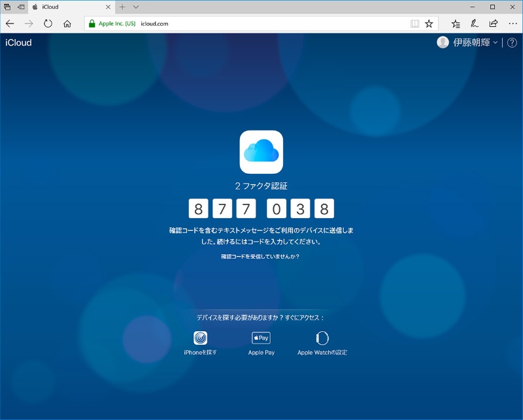Add page to favorites with star
This screenshot has height=420, width=523.
429,24
